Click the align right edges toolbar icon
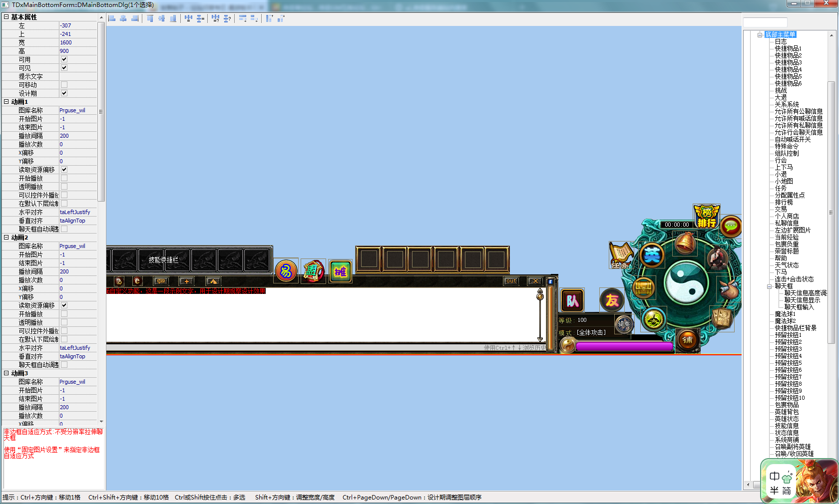Image resolution: width=839 pixels, height=504 pixels. (x=135, y=18)
